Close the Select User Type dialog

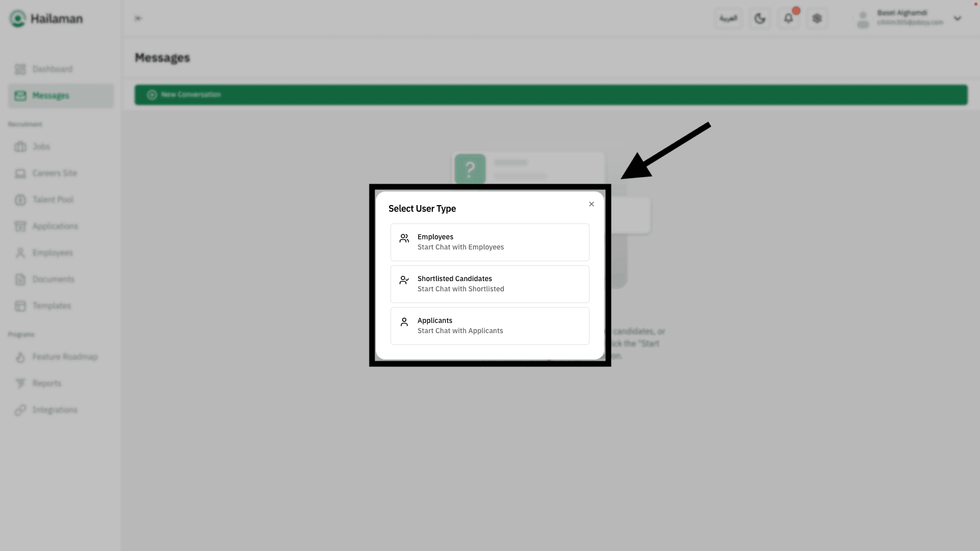click(591, 204)
